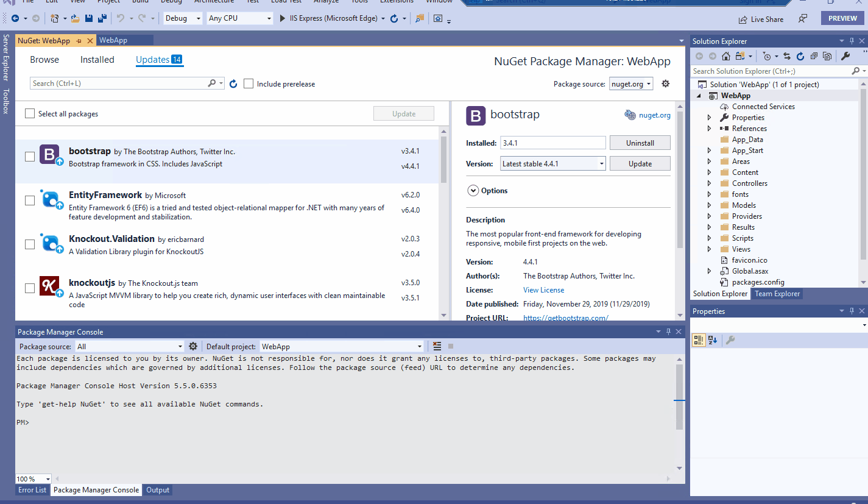Switch to the Installed tab
The width and height of the screenshot is (868, 504).
(x=97, y=60)
